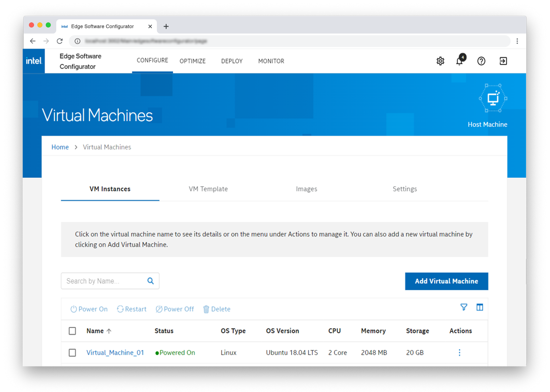The width and height of the screenshot is (550, 392).
Task: Open the Host Machine icon
Action: point(493,98)
